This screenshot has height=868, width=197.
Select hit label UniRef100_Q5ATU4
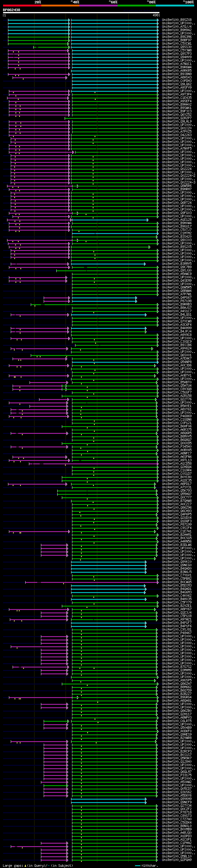pyautogui.click(x=177, y=386)
